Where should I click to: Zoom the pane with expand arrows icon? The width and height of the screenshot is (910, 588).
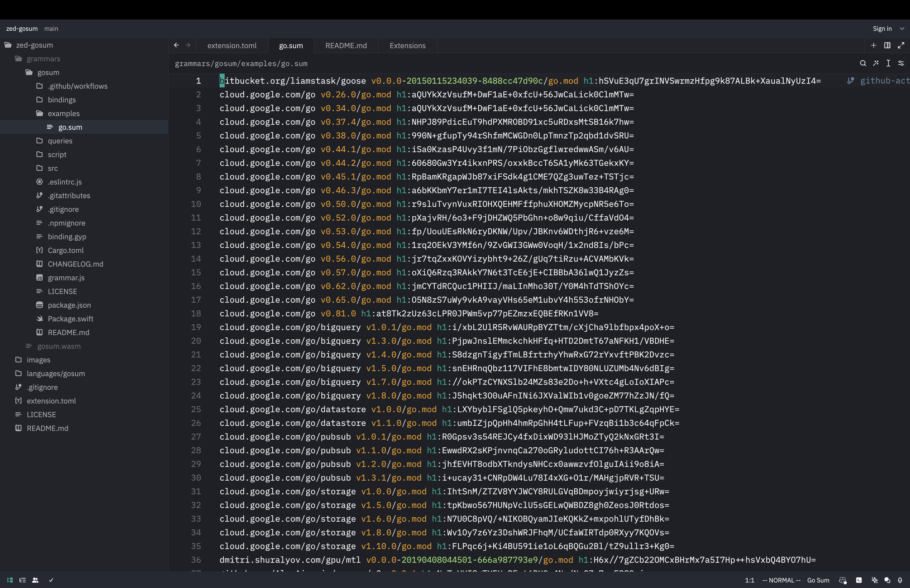pyautogui.click(x=901, y=46)
